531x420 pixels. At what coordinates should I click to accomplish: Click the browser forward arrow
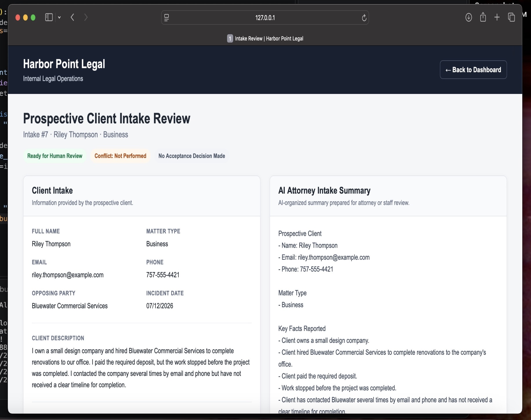(x=86, y=17)
